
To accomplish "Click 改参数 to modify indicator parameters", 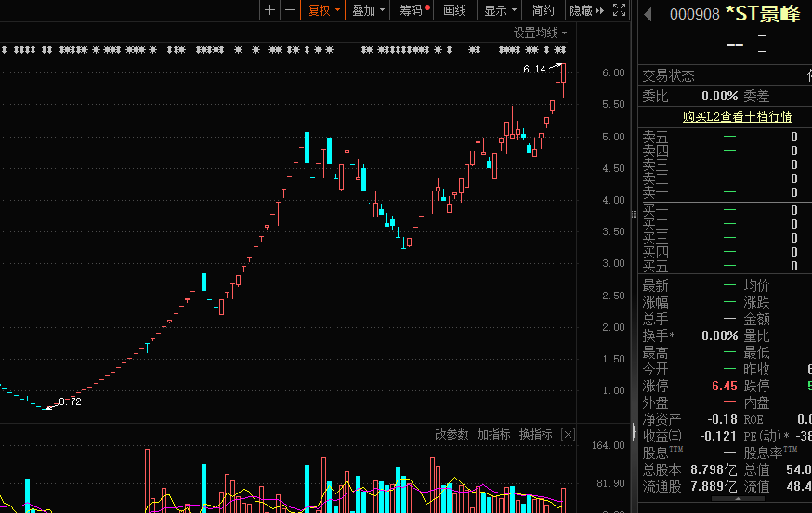I will click(x=452, y=435).
